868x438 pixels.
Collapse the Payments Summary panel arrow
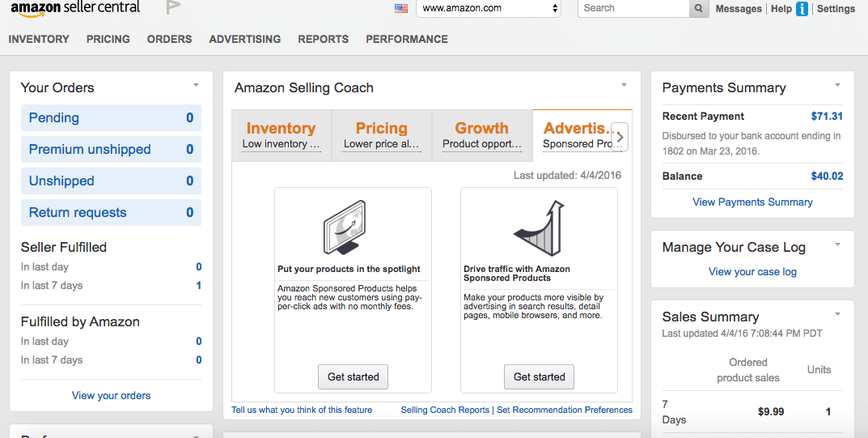click(x=838, y=85)
